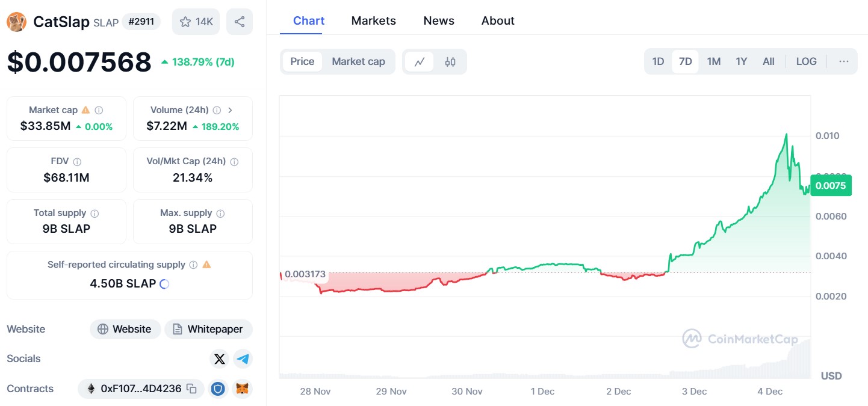
Task: Set chart range to All
Action: coord(769,61)
